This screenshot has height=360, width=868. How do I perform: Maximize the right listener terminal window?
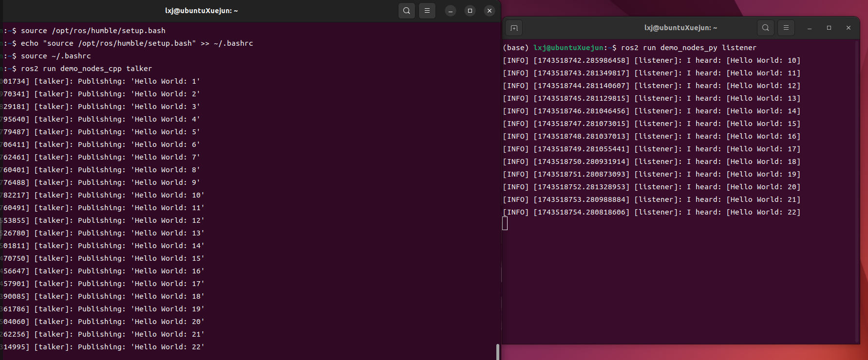[829, 28]
